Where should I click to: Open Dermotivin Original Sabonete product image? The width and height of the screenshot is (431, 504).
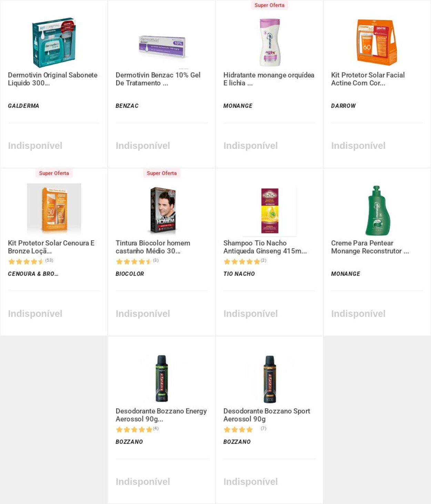(54, 42)
